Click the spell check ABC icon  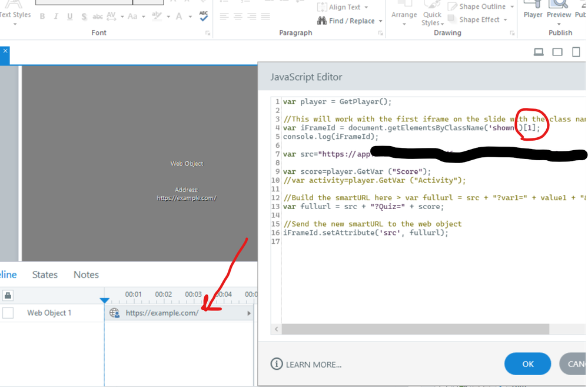[x=204, y=16]
